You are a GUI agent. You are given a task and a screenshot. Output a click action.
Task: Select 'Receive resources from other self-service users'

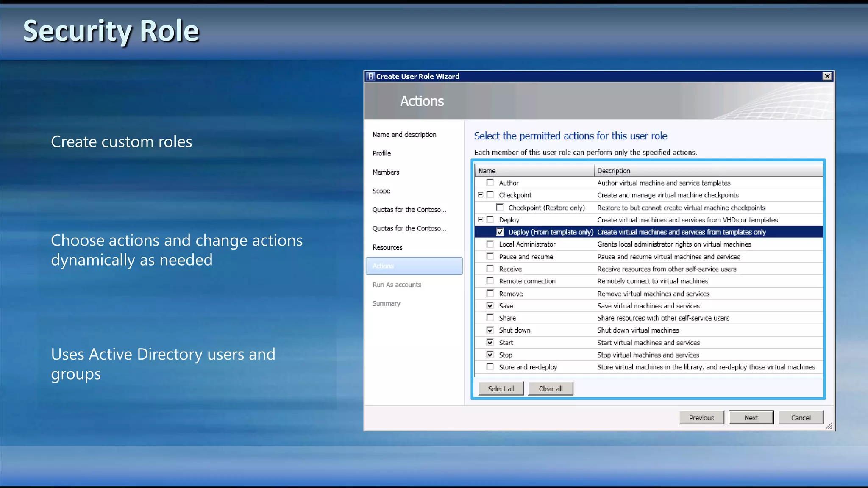point(667,269)
